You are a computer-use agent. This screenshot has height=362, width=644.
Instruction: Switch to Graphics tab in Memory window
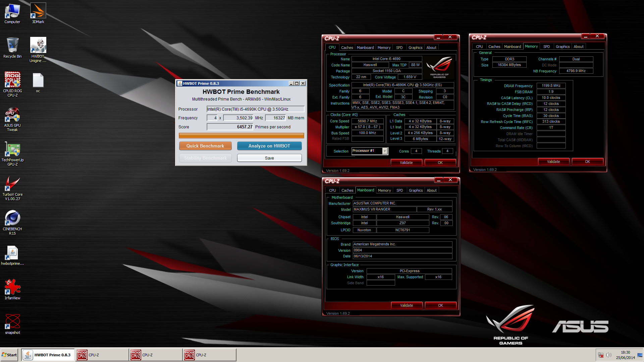click(x=562, y=47)
